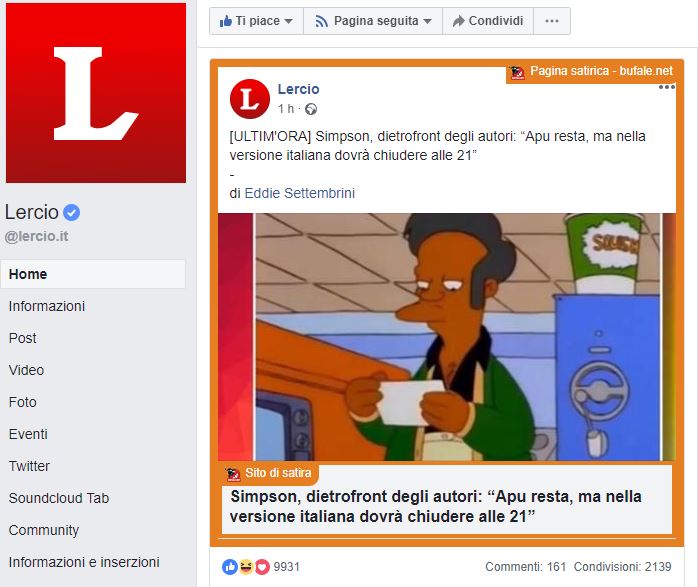Click the Condividi share button
This screenshot has height=587, width=698.
(x=488, y=21)
